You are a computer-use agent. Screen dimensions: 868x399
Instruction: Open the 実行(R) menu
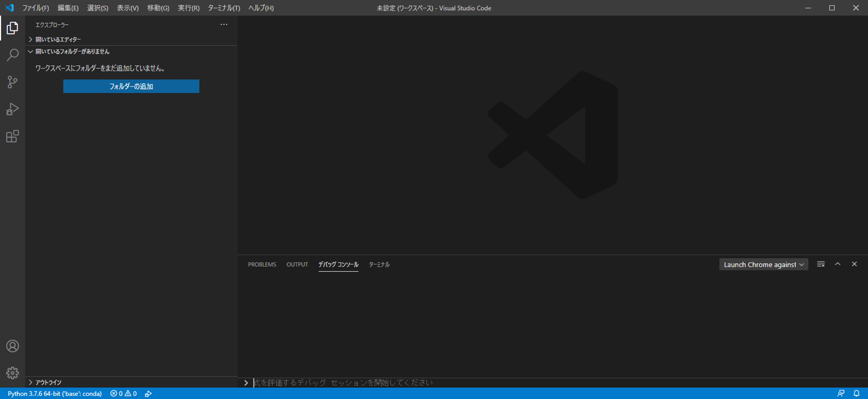point(189,8)
